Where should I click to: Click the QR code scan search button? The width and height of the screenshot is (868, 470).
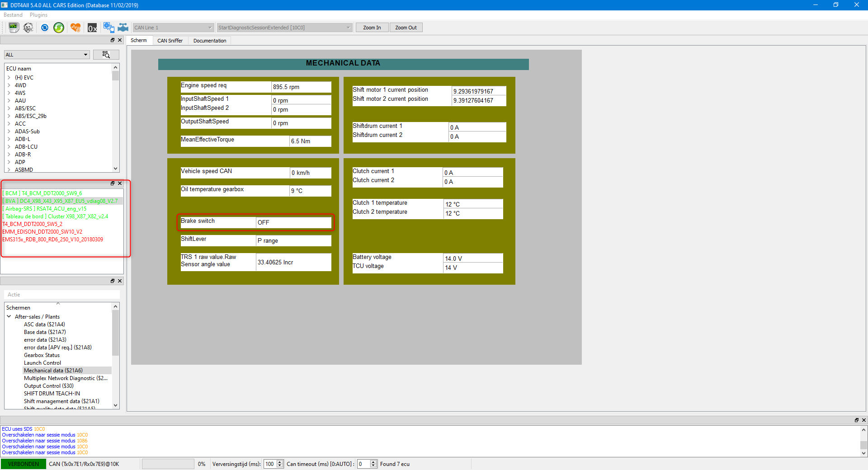tap(106, 55)
